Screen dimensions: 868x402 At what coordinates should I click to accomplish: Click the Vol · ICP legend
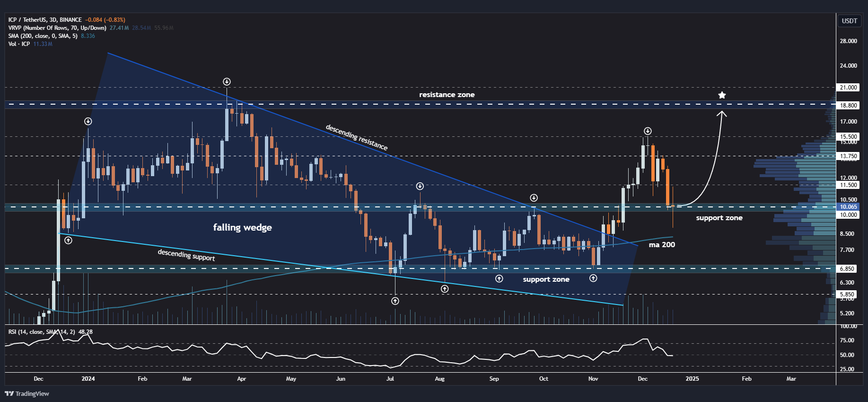click(x=19, y=44)
